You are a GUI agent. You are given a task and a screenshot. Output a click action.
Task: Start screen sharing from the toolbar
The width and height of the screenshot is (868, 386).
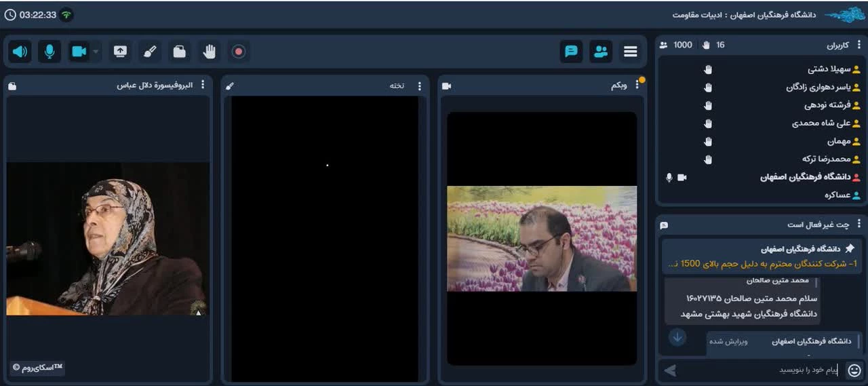[x=120, y=52]
